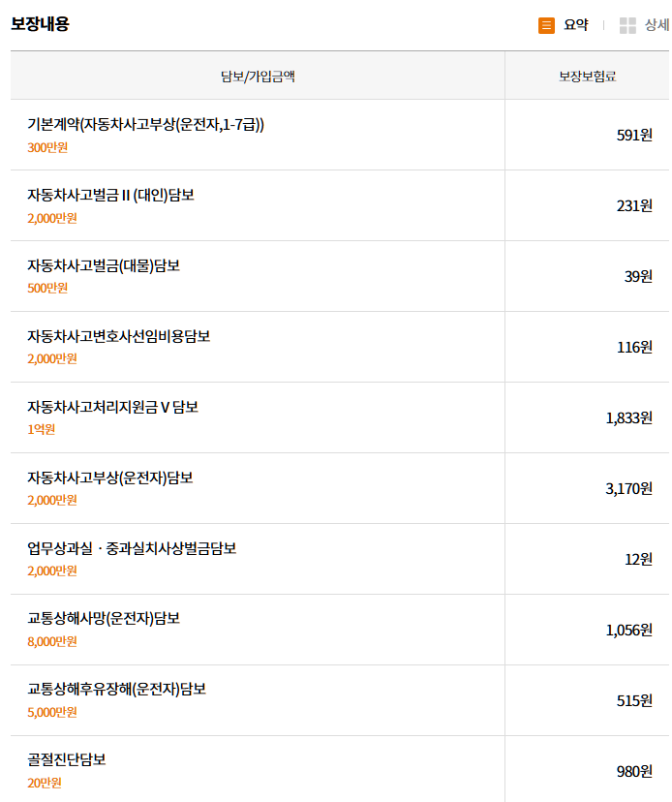Switch to the 요약 view tab
The height and width of the screenshot is (802, 672).
click(x=576, y=25)
